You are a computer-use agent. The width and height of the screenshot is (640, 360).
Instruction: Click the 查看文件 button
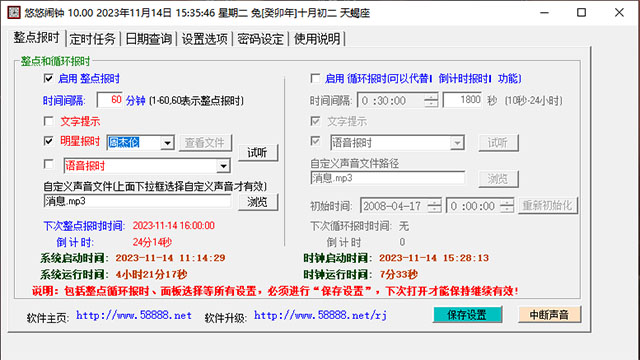(x=205, y=143)
